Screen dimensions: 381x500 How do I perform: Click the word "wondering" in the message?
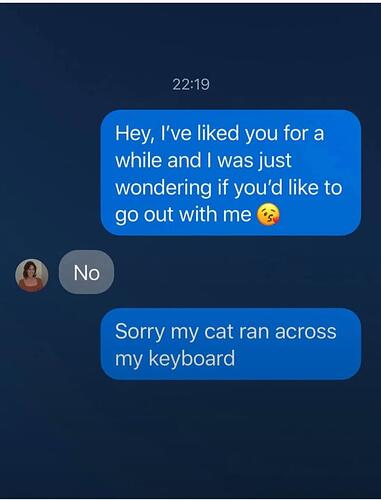click(163, 187)
